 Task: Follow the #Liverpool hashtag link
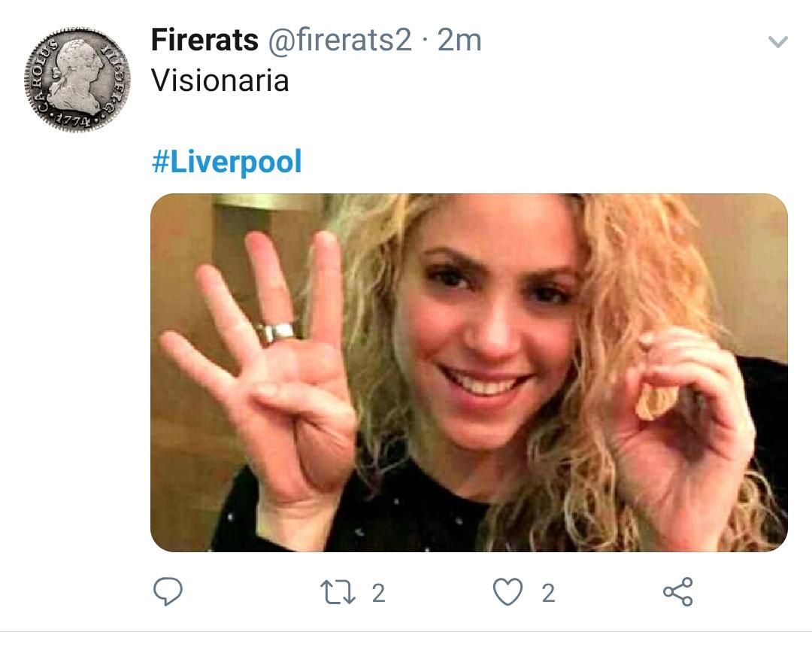226,162
